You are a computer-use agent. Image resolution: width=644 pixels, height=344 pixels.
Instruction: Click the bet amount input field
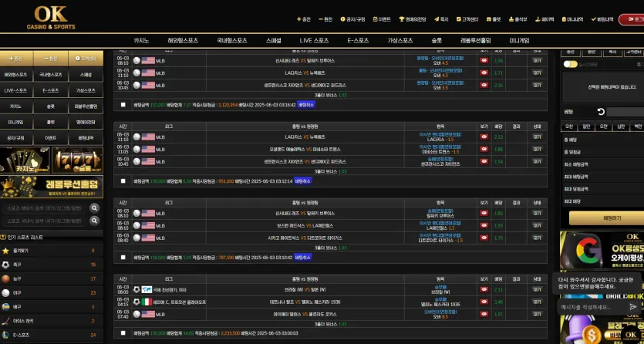[625, 112]
